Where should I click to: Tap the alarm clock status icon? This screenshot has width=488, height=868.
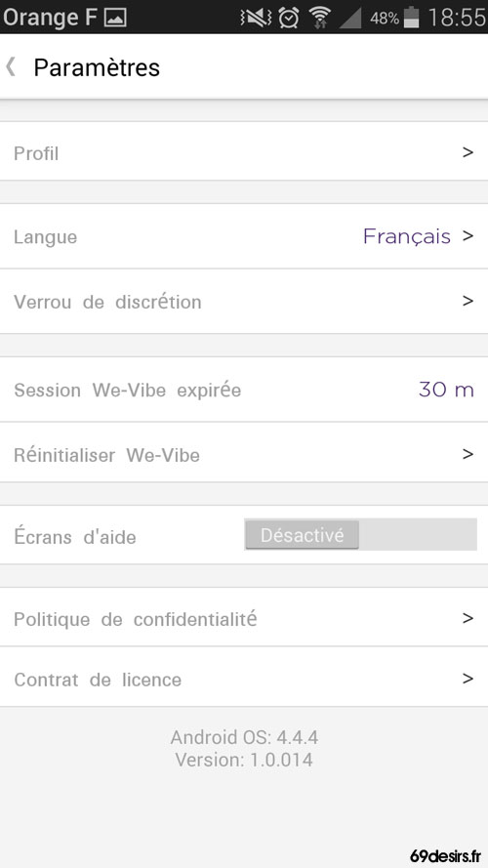(289, 18)
